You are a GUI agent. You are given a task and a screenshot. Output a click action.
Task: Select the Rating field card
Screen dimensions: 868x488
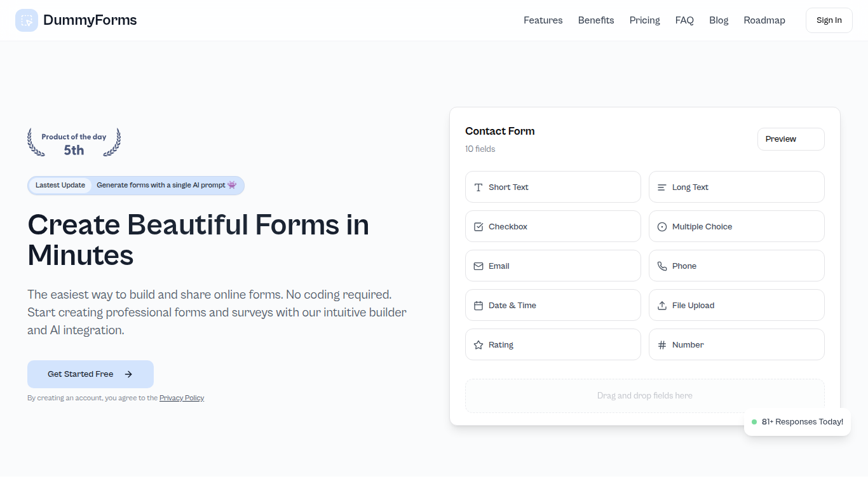tap(553, 344)
